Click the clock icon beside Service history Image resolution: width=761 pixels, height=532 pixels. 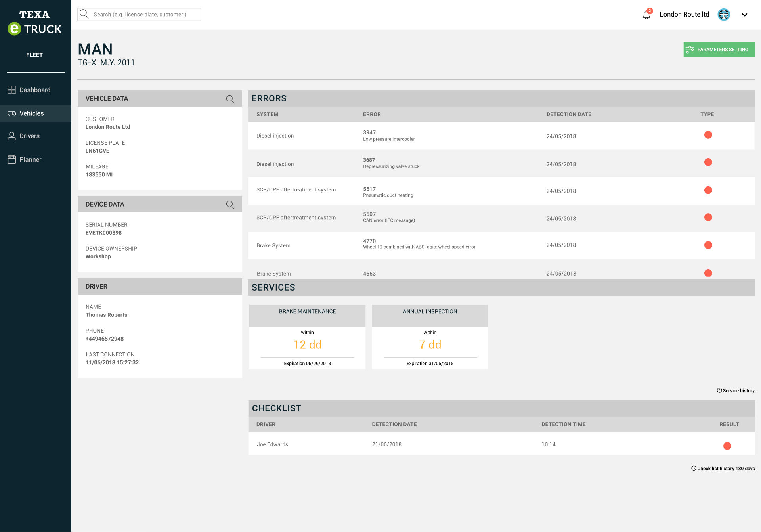point(719,390)
